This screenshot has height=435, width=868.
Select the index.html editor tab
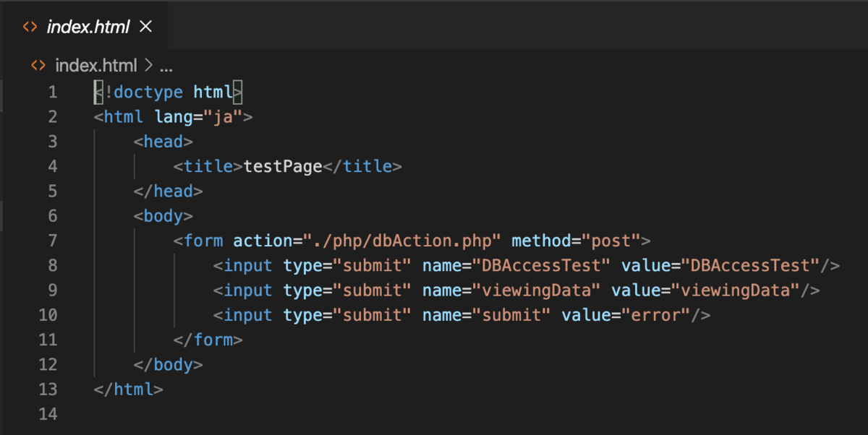(85, 27)
